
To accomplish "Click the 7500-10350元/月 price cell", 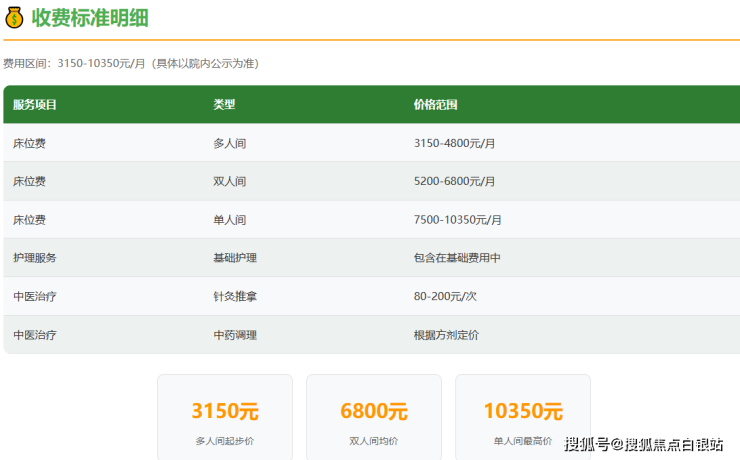I will pyautogui.click(x=457, y=219).
